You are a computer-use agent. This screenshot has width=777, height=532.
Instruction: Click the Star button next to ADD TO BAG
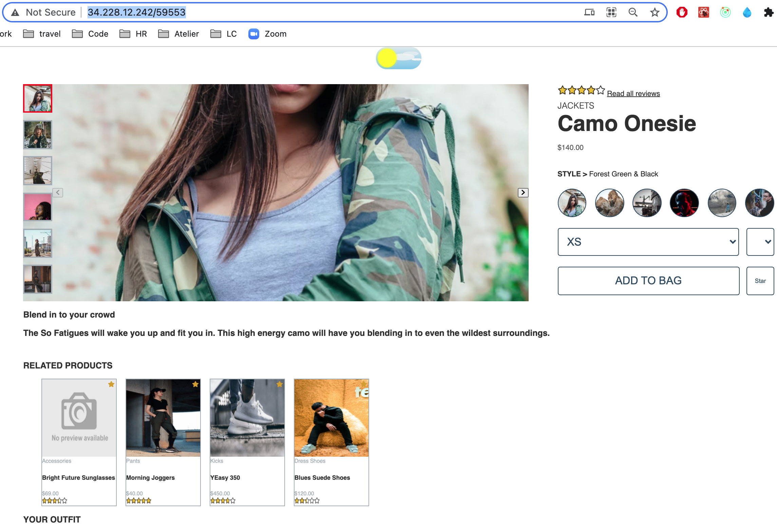click(760, 281)
